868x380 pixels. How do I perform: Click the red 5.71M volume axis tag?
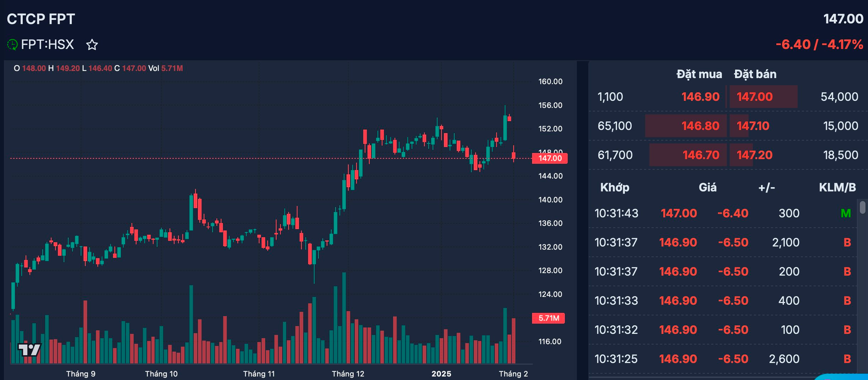click(x=548, y=318)
